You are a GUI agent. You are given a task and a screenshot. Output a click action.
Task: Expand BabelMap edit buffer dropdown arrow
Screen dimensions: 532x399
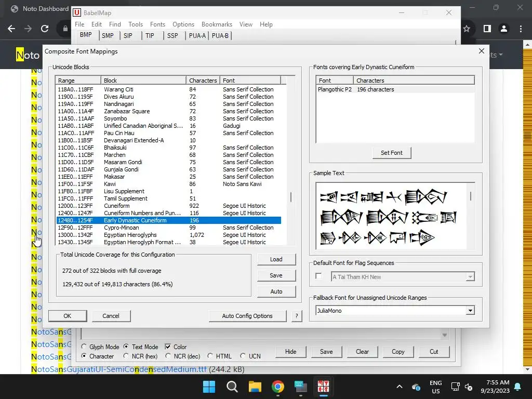445,335
